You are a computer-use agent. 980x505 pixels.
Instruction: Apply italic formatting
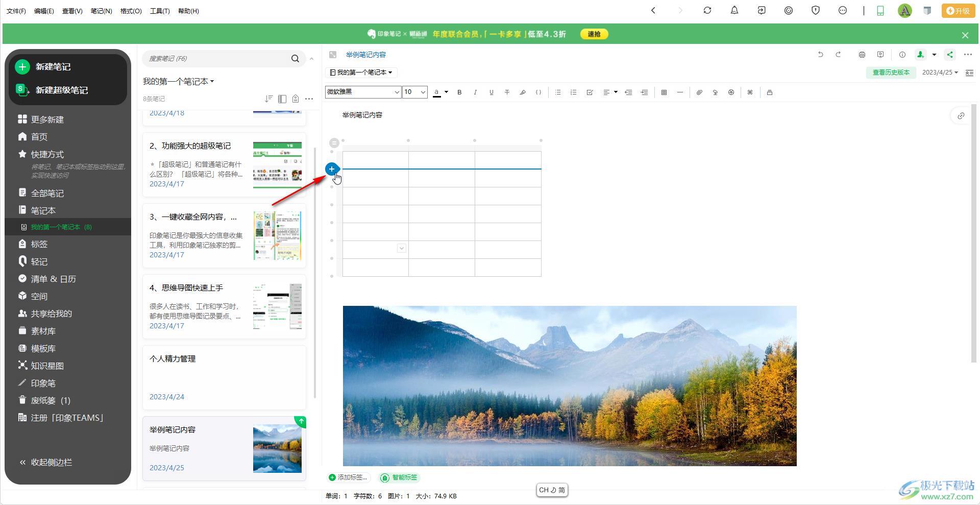coord(475,92)
